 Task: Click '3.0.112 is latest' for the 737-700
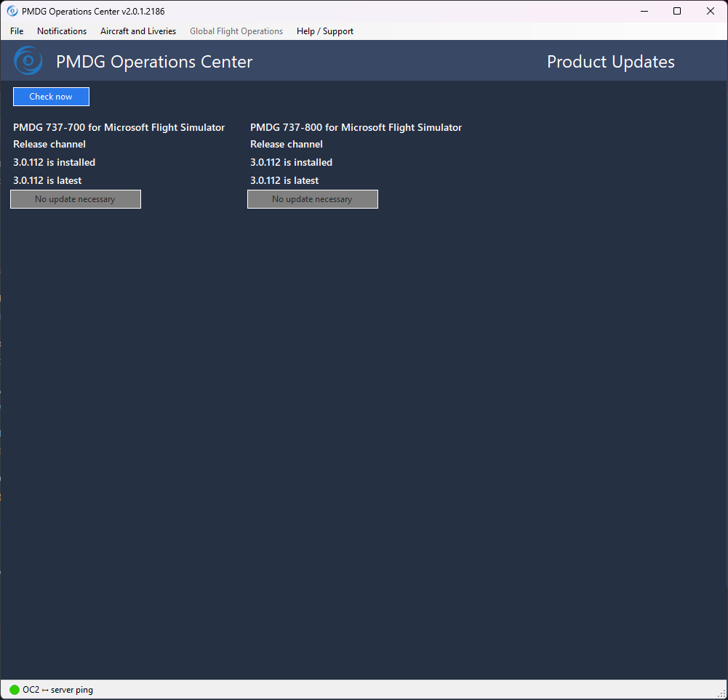pos(47,180)
